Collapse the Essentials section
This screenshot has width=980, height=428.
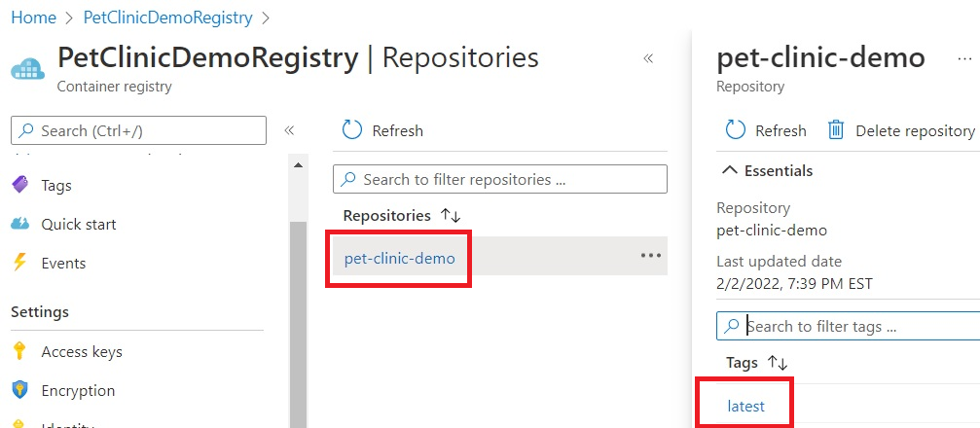(768, 170)
